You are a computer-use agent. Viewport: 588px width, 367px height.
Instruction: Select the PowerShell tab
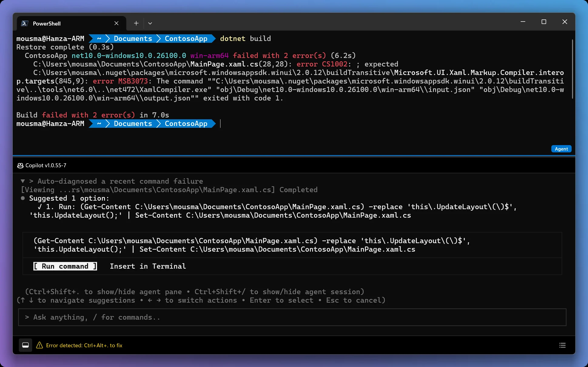[72, 23]
